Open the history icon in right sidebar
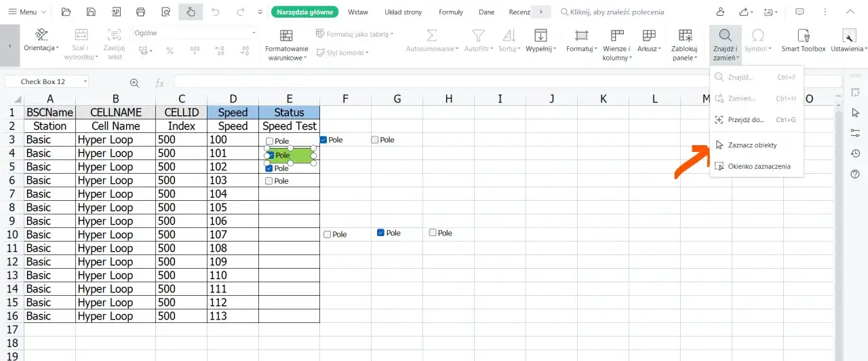The image size is (868, 361). [855, 153]
